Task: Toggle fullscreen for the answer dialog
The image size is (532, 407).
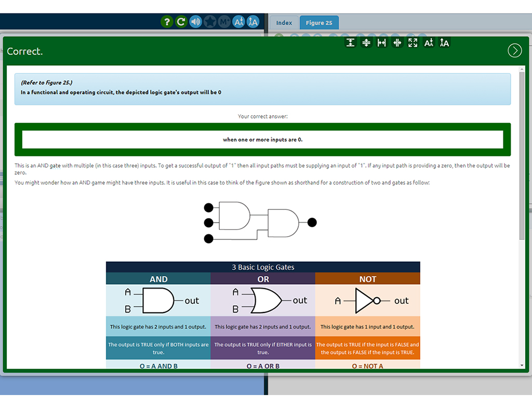Action: pyautogui.click(x=413, y=43)
